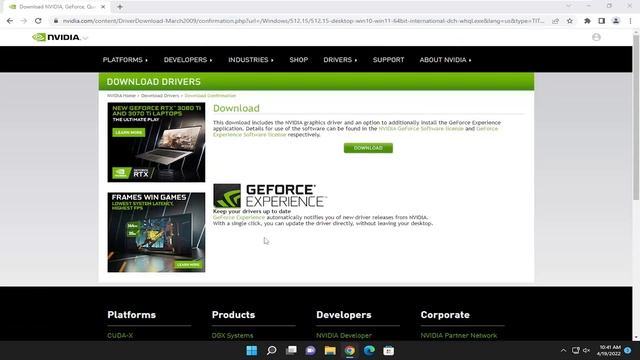Click the green Download button
Viewport: 640px width, 360px height.
click(x=368, y=148)
